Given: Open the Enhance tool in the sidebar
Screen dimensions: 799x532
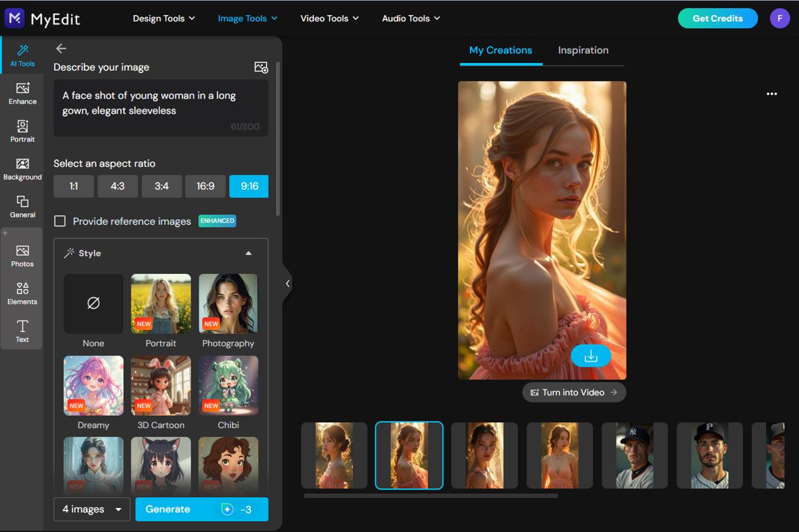Looking at the screenshot, I should 22,92.
